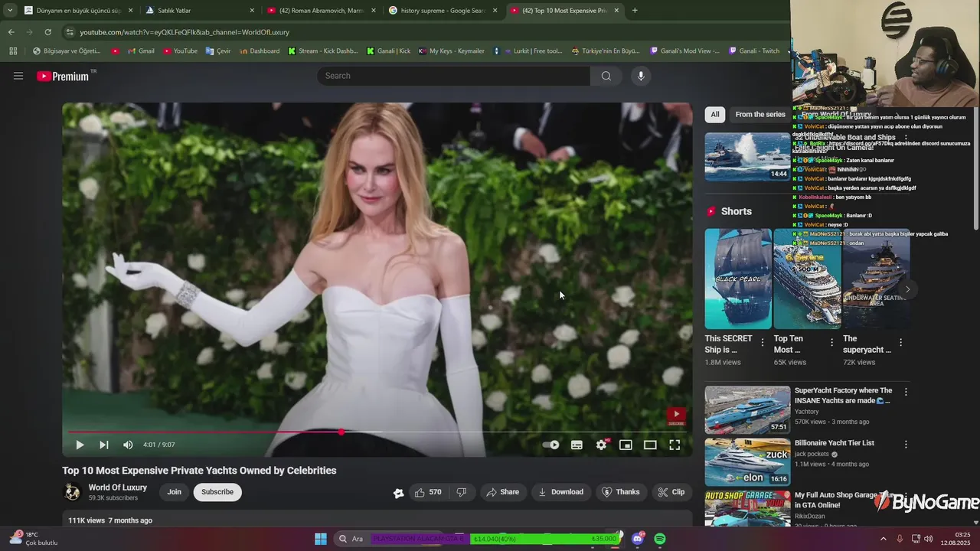
Task: Open My Keys - Keymailer bookmark
Action: (451, 51)
